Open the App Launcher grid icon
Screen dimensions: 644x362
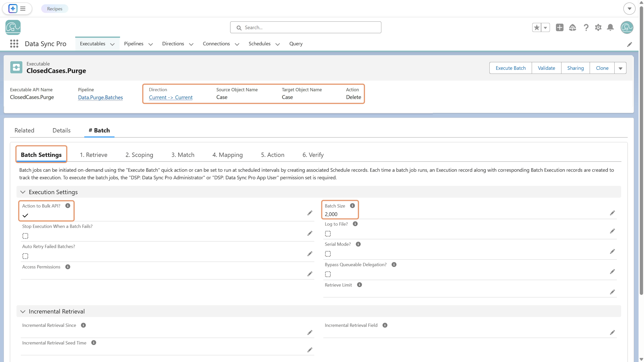pos(14,43)
